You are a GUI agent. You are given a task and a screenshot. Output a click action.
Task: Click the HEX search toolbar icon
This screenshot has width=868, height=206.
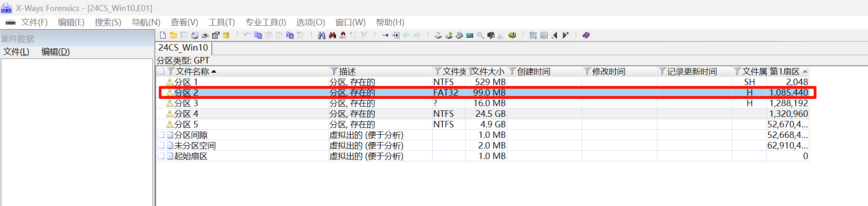point(343,35)
